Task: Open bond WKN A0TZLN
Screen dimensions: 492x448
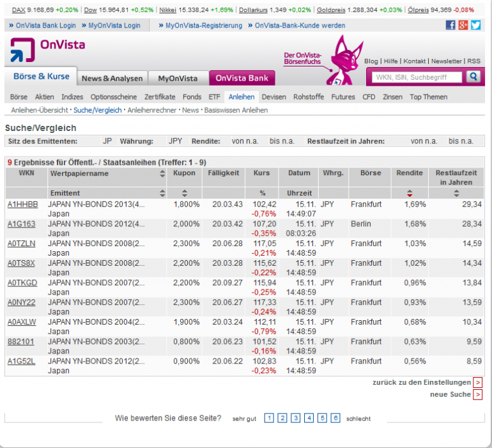Action: 21,243
